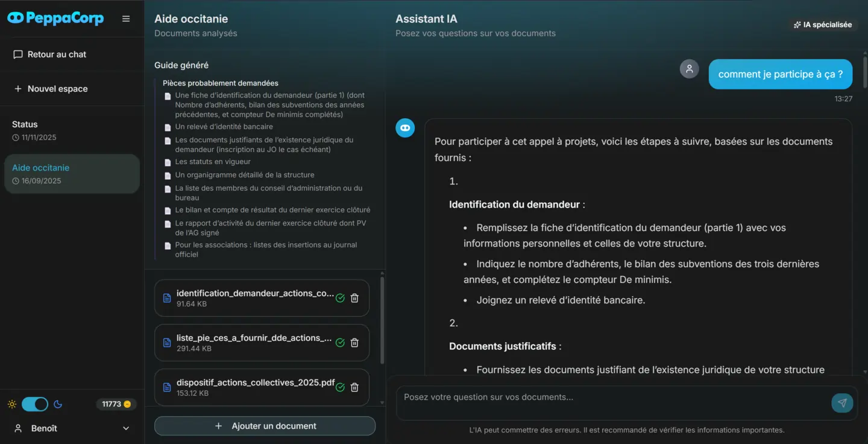Delete dispositif_actions_collectives_2025.pdf
The image size is (868, 444).
tap(354, 387)
